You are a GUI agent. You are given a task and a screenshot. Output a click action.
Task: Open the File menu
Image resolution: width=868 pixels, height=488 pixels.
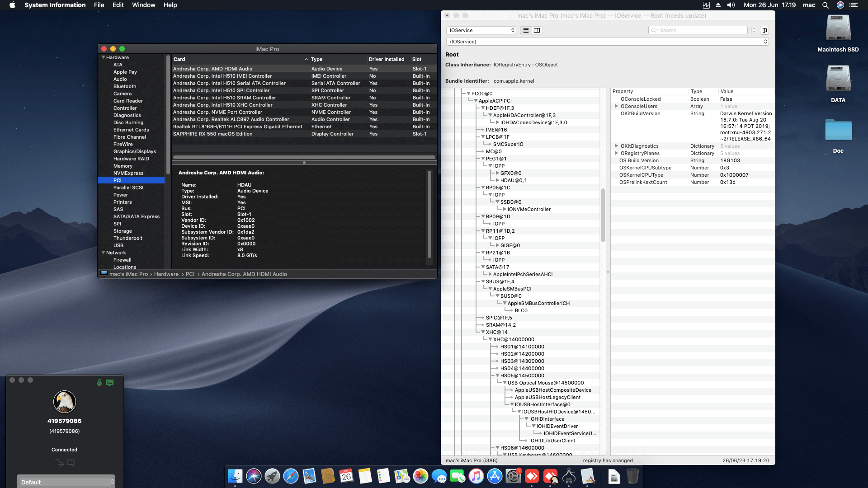[99, 5]
